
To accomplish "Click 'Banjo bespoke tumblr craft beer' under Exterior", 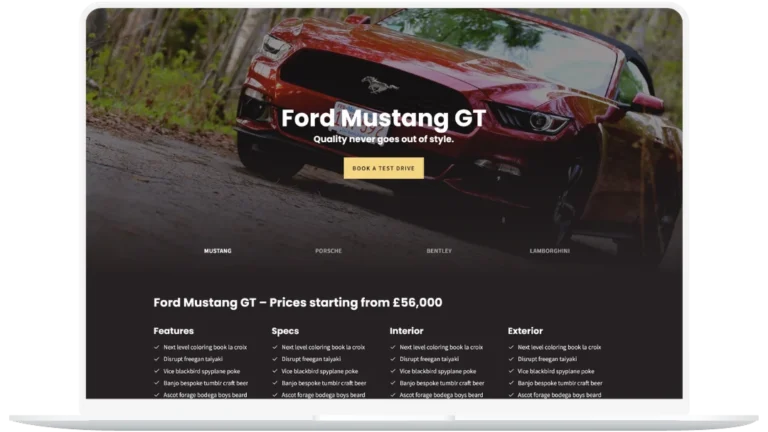I will pyautogui.click(x=560, y=383).
